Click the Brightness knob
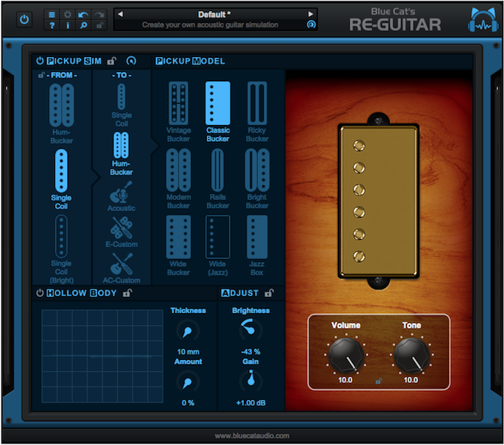Image resolution: width=504 pixels, height=445 pixels. [x=251, y=329]
